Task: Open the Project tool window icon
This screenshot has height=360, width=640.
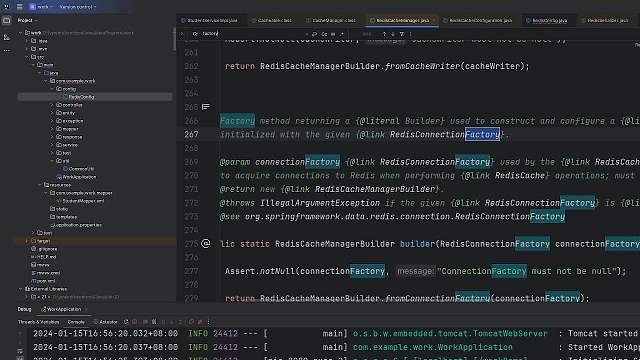Action: tap(7, 20)
